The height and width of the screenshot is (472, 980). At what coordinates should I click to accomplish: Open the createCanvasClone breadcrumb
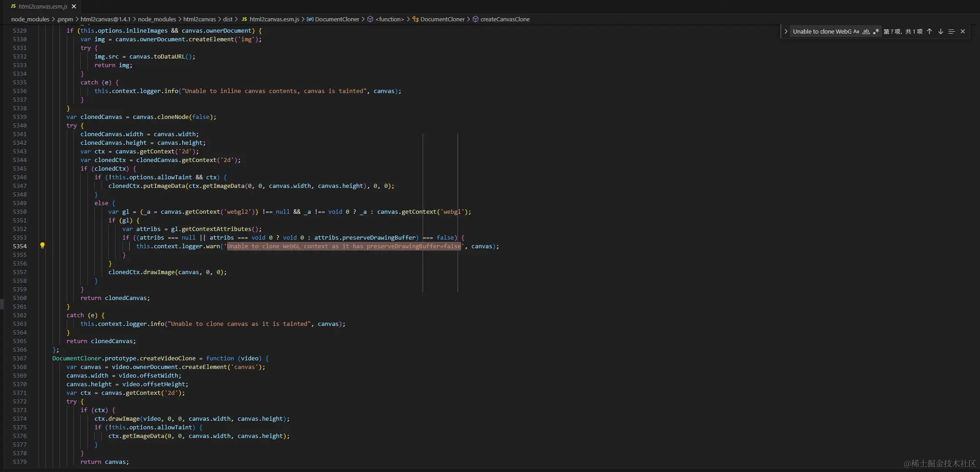coord(501,19)
